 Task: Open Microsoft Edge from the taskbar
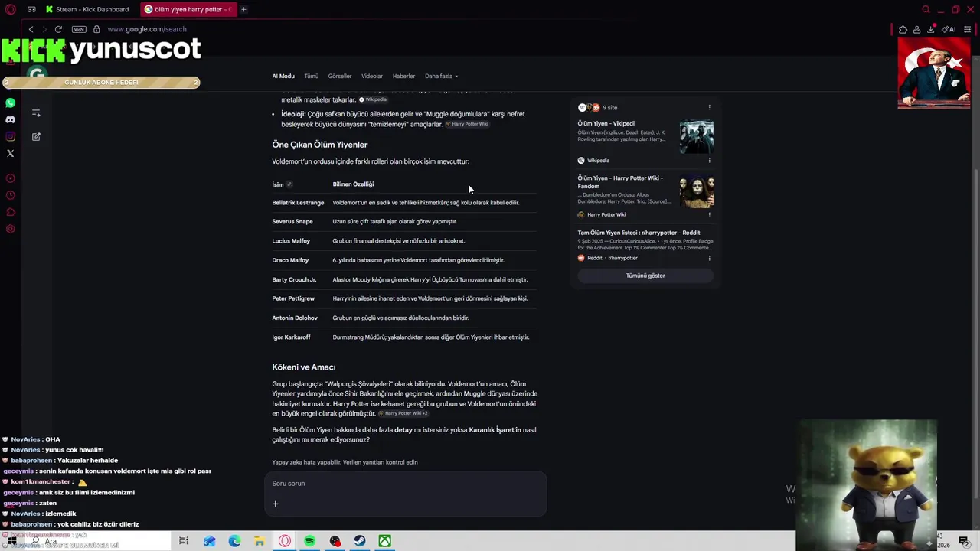[x=234, y=541]
